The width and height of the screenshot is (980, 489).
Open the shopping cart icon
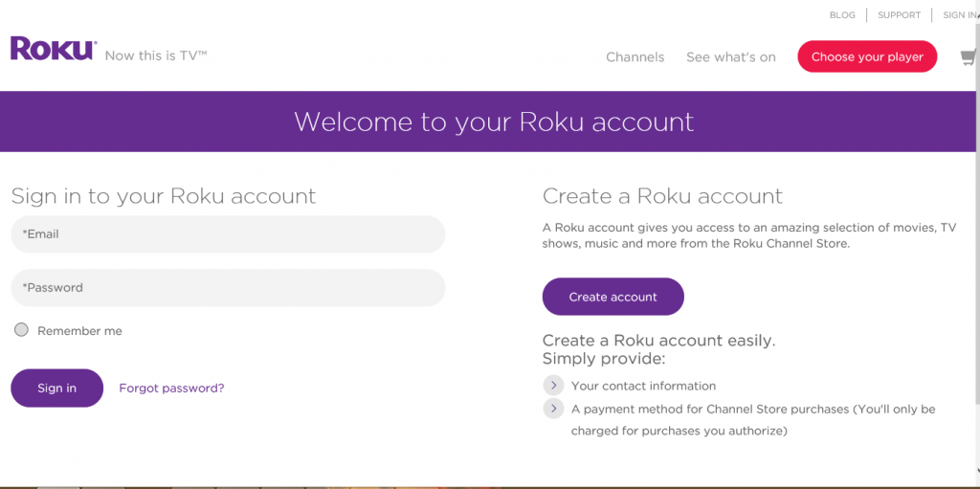970,57
